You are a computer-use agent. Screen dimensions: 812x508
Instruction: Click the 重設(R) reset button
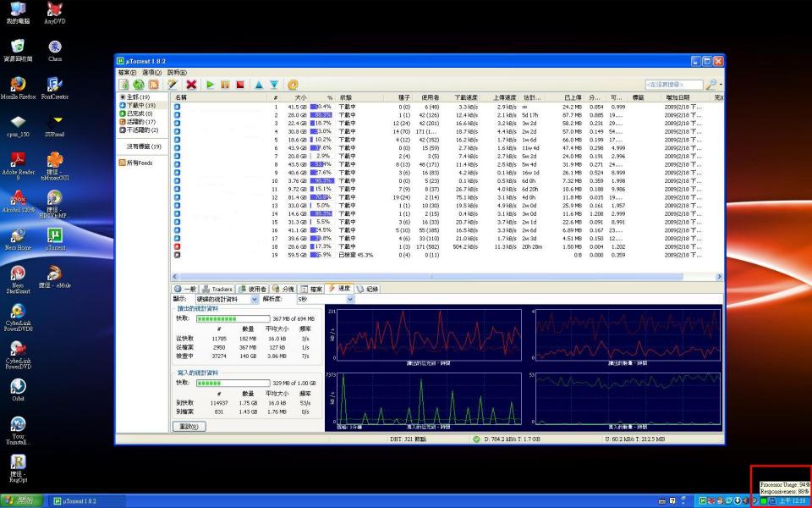[191, 427]
